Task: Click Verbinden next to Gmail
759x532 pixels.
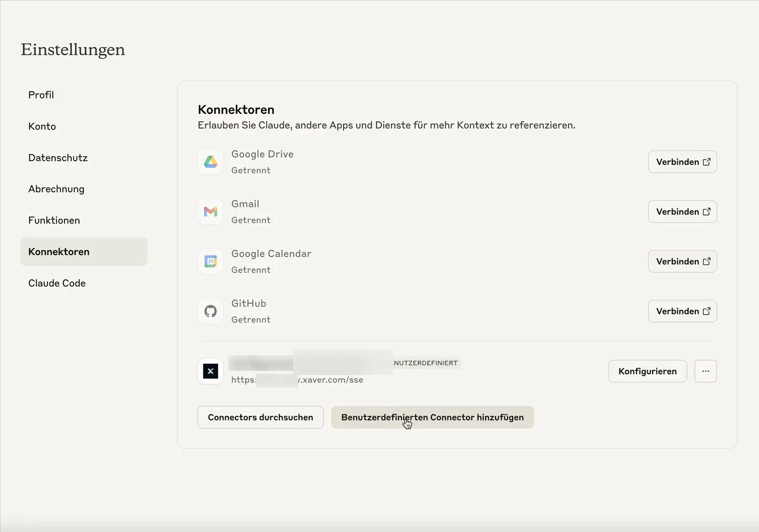Action: tap(683, 212)
